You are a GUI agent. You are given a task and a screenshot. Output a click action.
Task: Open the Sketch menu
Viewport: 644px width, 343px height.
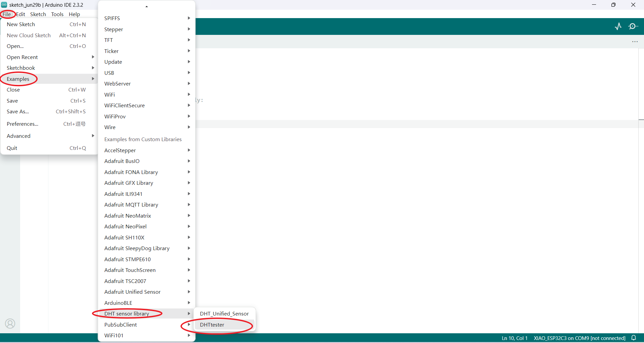[x=38, y=14]
